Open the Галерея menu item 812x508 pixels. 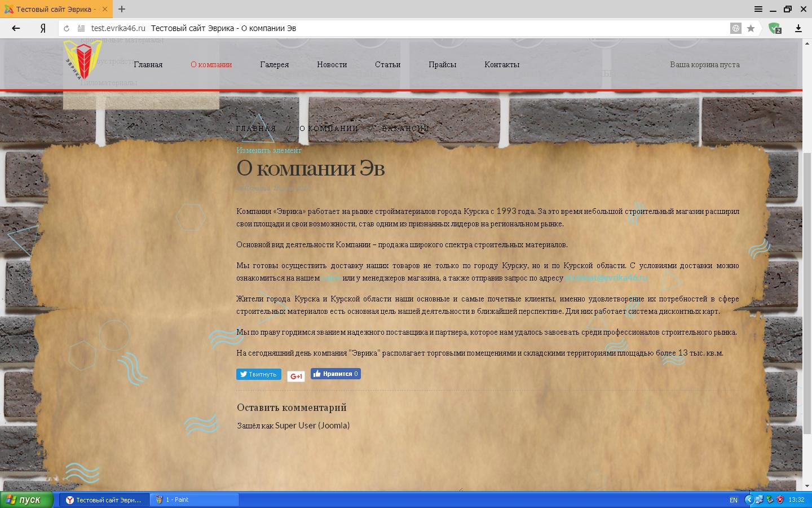coord(274,64)
